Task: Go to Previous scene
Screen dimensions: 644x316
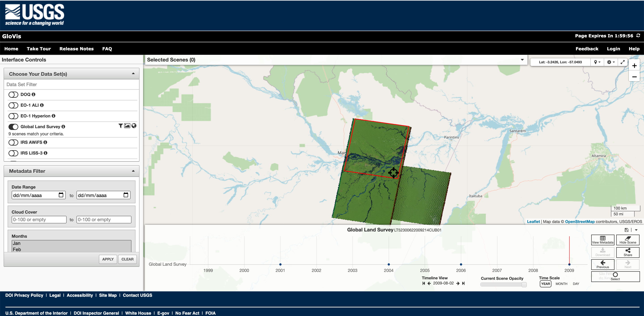Action: click(x=603, y=265)
